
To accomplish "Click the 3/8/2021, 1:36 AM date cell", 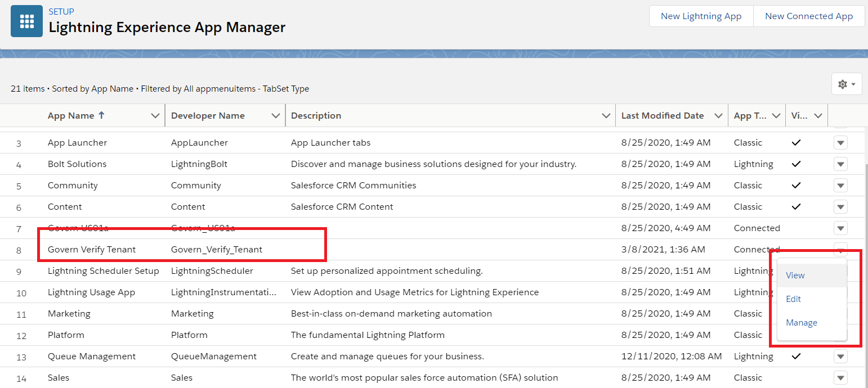I will tap(663, 250).
